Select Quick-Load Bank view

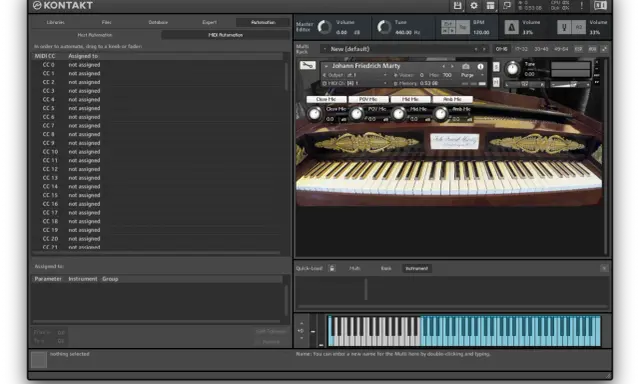pos(386,269)
